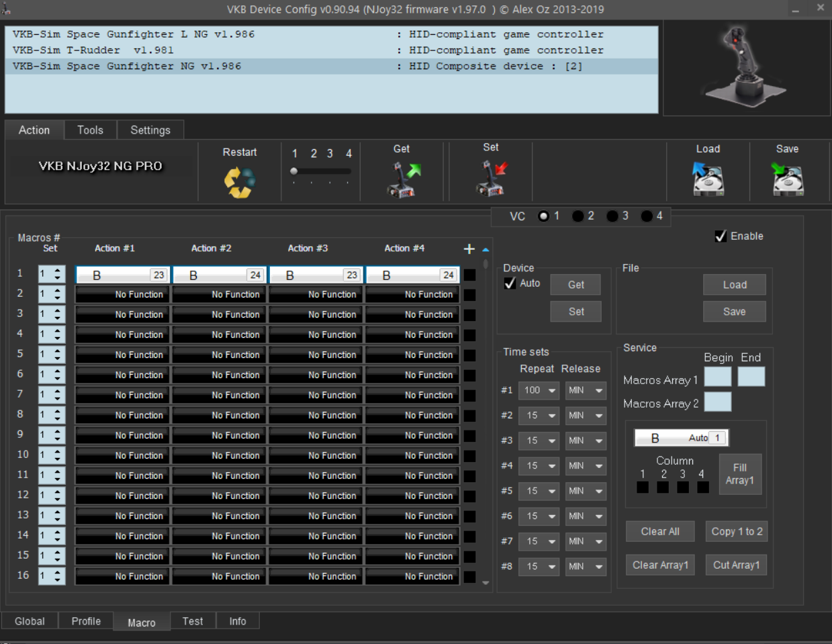The image size is (832, 644).
Task: Open Repeat dropdown for time set #6
Action: pos(539,516)
